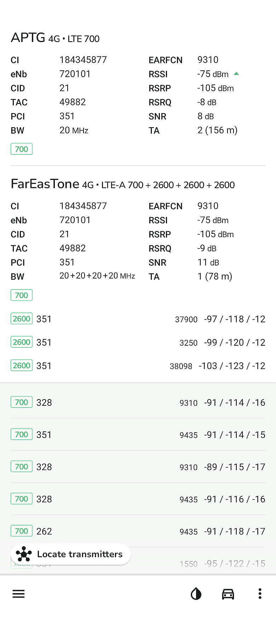Tap the APTG TA value 2 (156 m)
Screen dimensions: 276x644
pyautogui.click(x=217, y=130)
